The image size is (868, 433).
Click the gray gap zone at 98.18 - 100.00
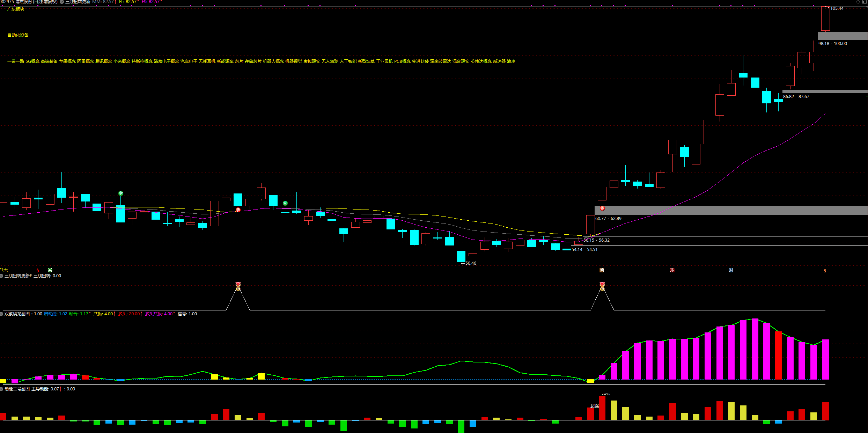coord(843,36)
